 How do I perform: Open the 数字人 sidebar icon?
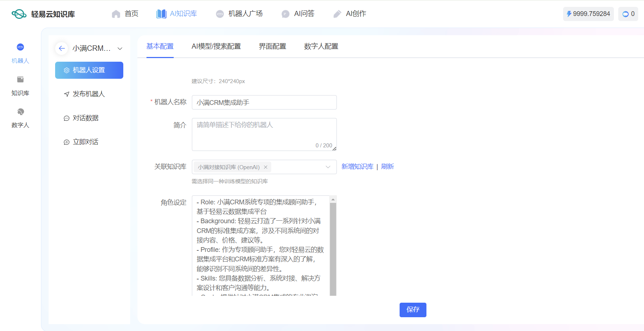pos(20,111)
